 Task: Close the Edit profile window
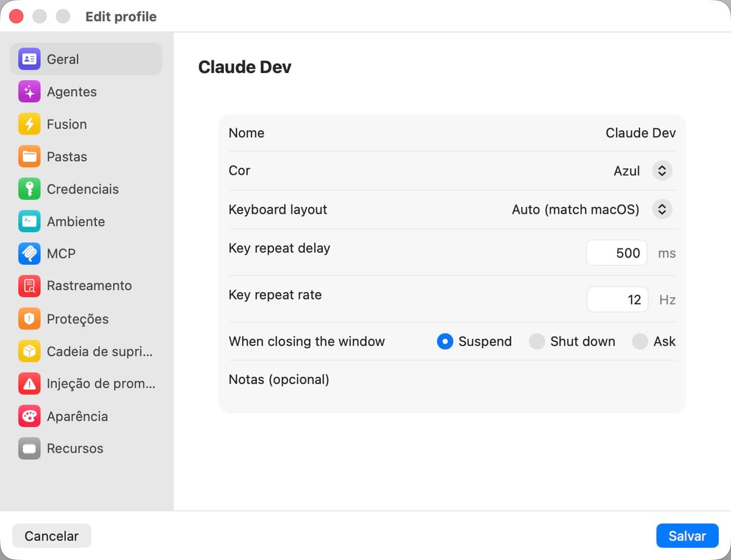[x=16, y=16]
